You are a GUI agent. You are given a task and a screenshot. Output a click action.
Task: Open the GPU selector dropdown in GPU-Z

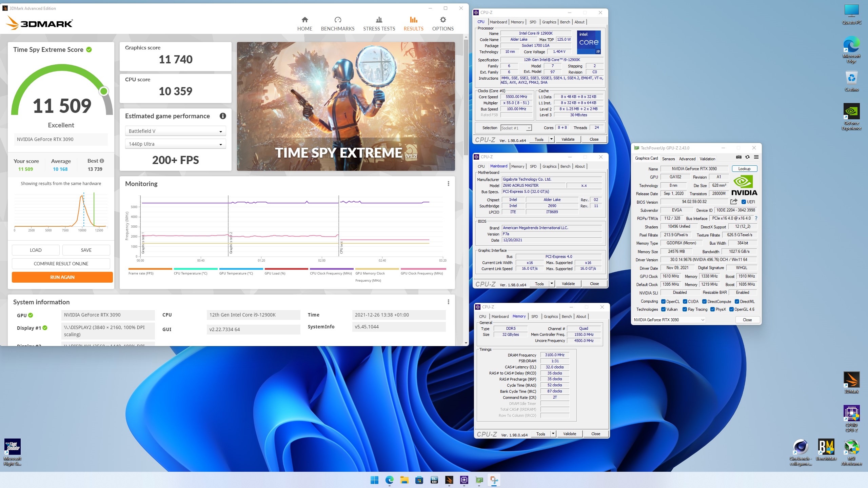pyautogui.click(x=669, y=320)
